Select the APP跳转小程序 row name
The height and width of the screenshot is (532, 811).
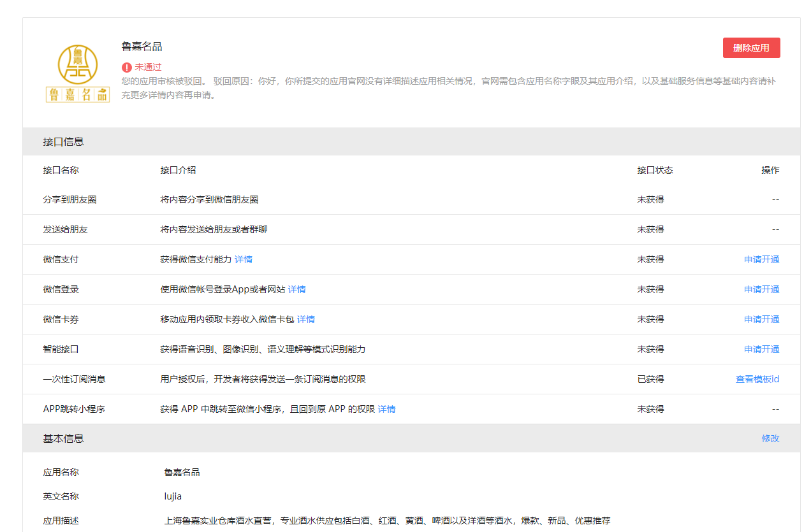[x=74, y=409]
